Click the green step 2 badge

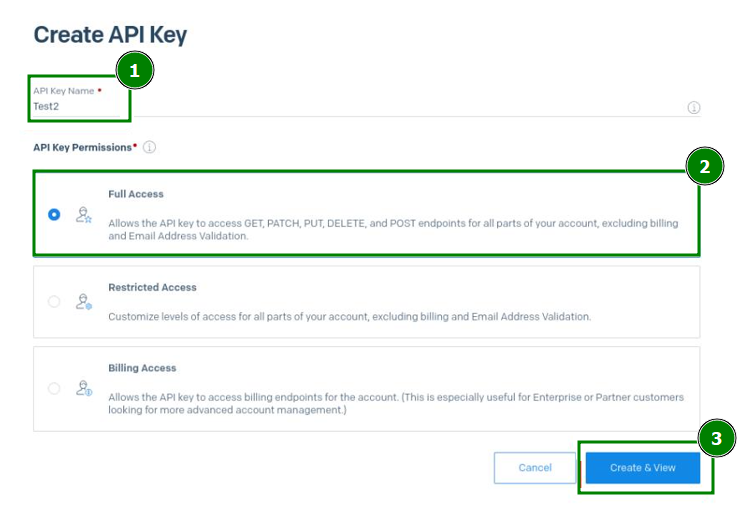click(x=704, y=167)
